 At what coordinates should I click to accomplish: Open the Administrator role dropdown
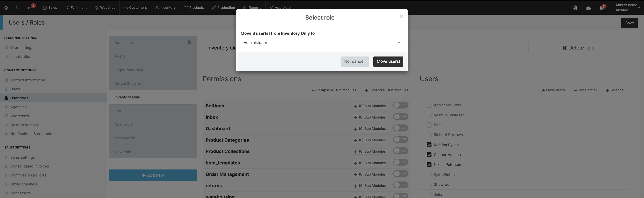(322, 43)
